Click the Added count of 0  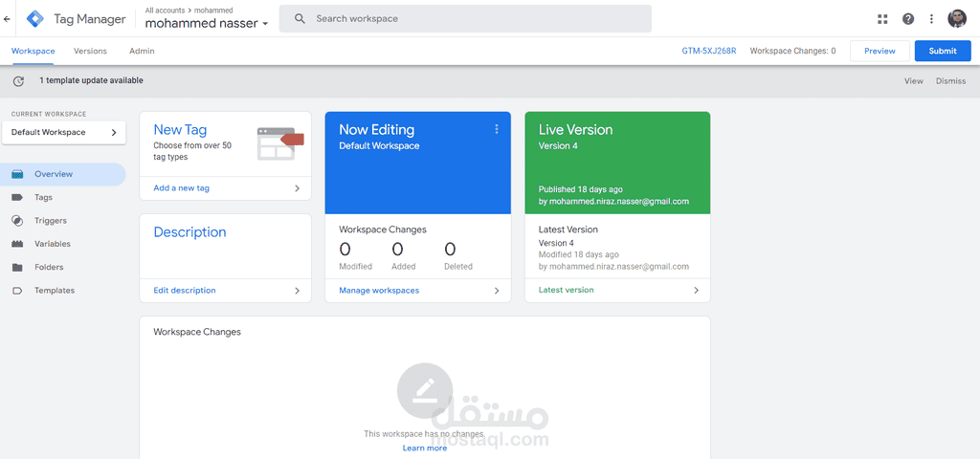pyautogui.click(x=397, y=250)
